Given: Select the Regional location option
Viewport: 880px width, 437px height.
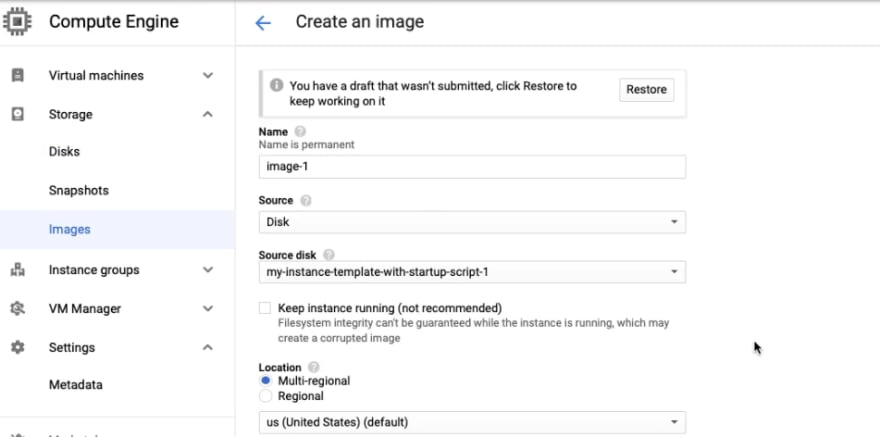Looking at the screenshot, I should [265, 396].
